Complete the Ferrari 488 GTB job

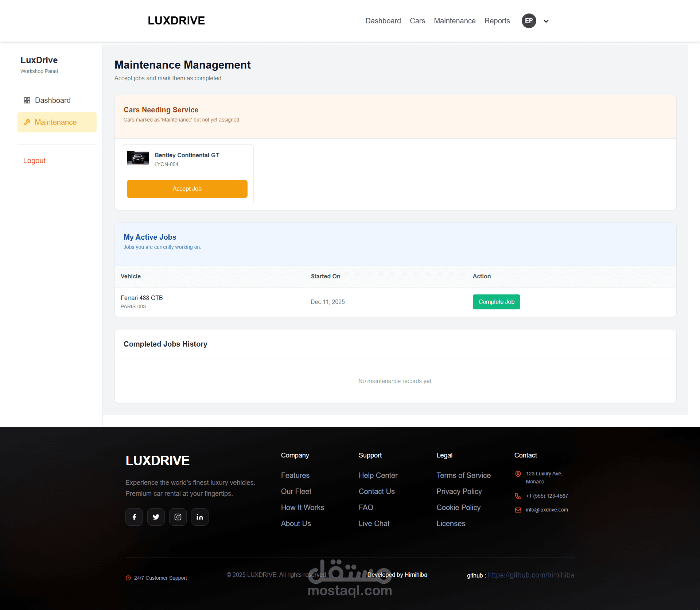pos(496,302)
